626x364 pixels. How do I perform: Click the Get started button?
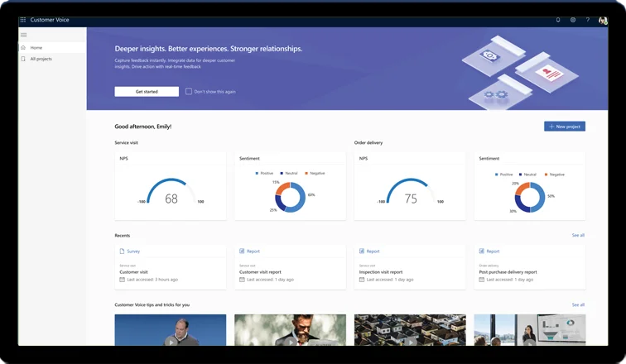click(x=147, y=92)
